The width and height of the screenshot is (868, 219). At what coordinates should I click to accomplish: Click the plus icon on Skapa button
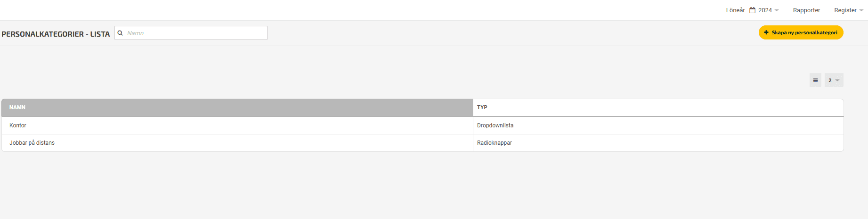[766, 32]
